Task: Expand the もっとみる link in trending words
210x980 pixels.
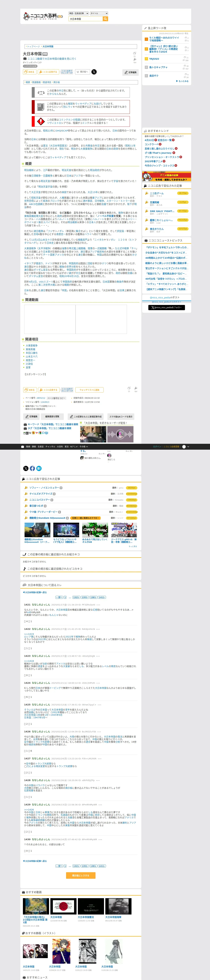Action: tap(183, 81)
